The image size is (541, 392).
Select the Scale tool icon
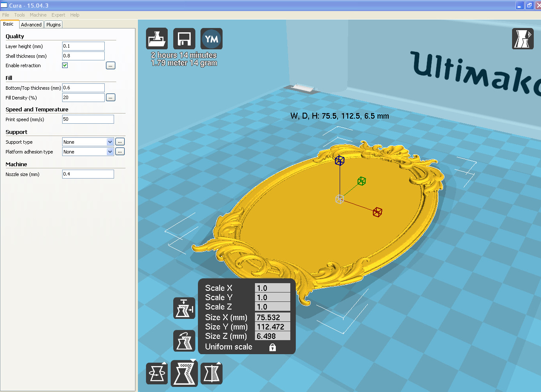[184, 373]
